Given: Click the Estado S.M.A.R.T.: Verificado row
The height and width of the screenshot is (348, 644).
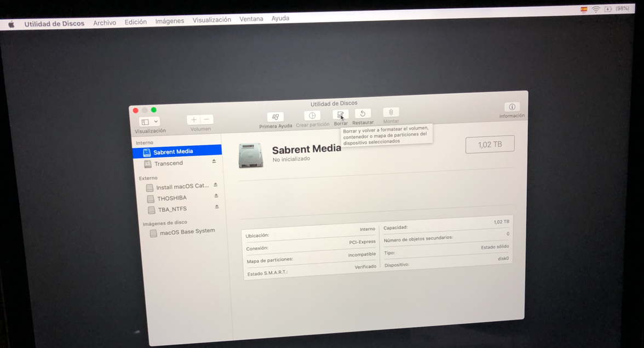Looking at the screenshot, I should click(311, 270).
